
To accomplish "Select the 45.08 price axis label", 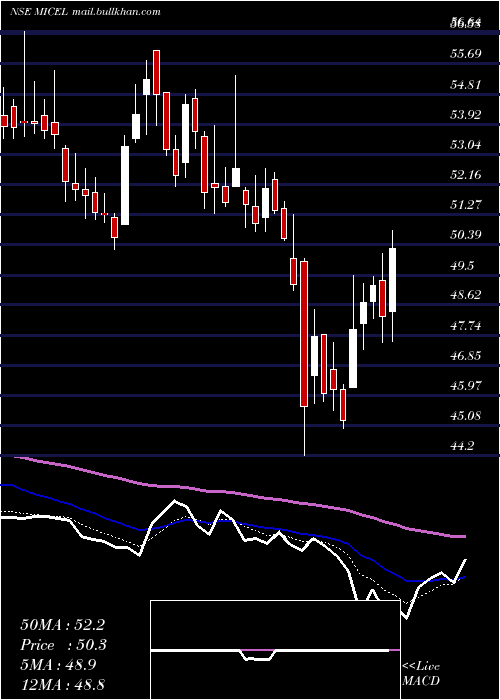I will [467, 416].
